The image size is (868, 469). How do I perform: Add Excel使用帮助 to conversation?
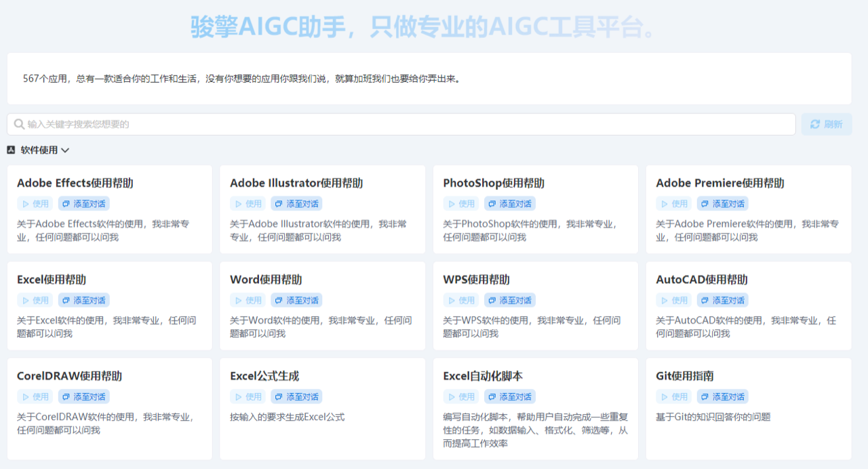83,300
